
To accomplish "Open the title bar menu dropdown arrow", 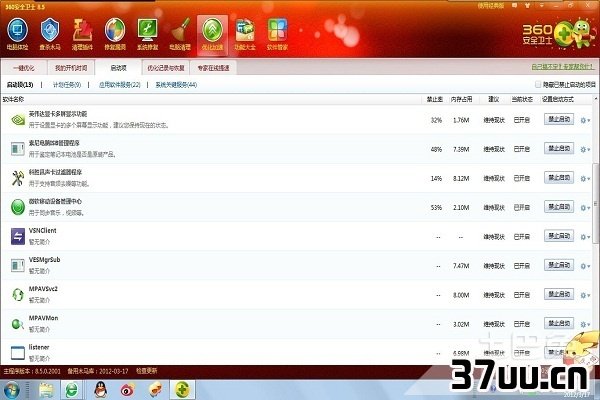I will pos(541,5).
